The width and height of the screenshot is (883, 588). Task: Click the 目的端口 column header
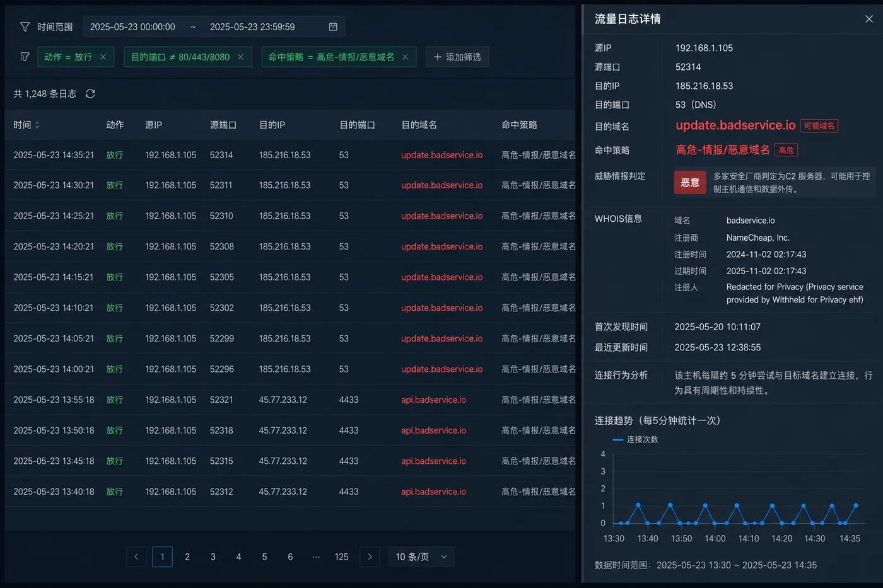coord(357,125)
